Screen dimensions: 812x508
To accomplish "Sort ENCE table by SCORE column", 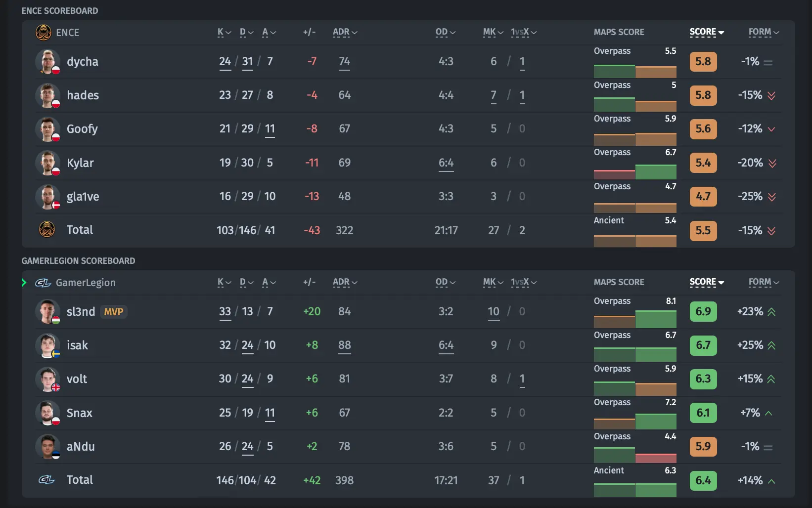I will 706,32.
